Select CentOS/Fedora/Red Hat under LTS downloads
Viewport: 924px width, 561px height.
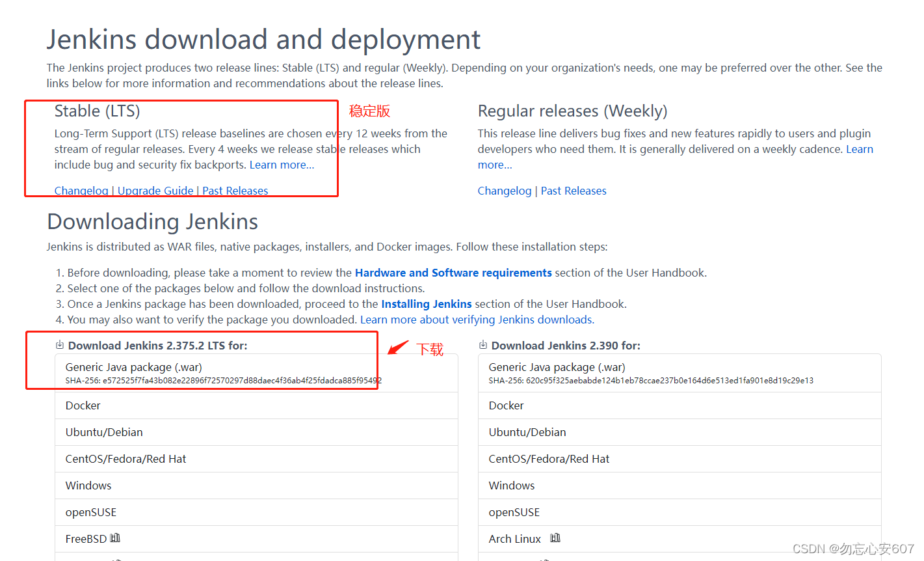point(256,459)
